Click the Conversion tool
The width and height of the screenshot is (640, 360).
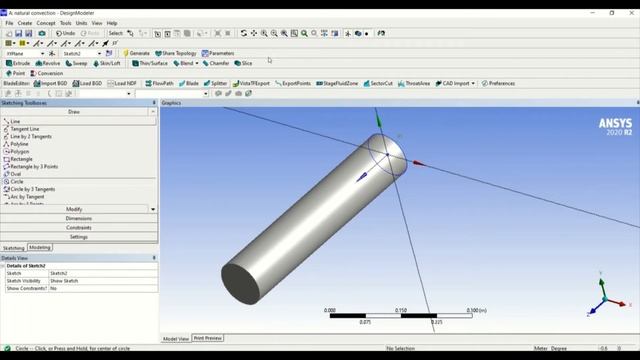pyautogui.click(x=47, y=73)
